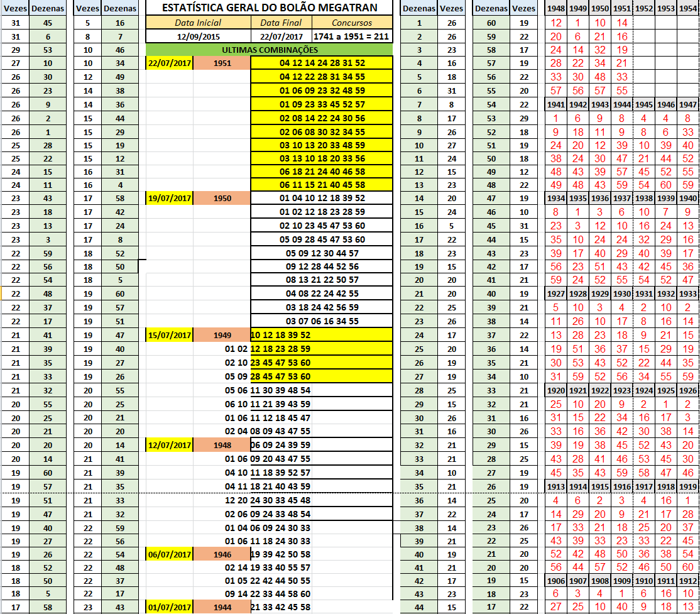Click combination 01 06 09 20 43 47 55
Image resolution: width=700 pixels, height=614 pixels.
268,459
